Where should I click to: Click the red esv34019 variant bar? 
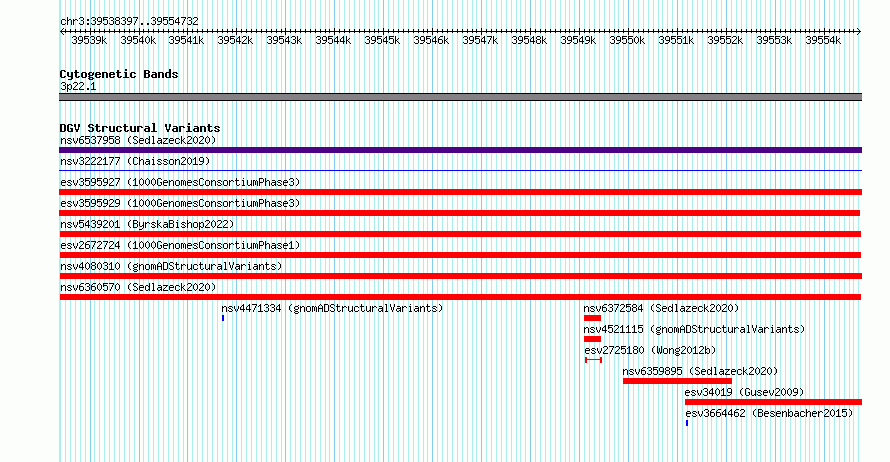(x=774, y=402)
